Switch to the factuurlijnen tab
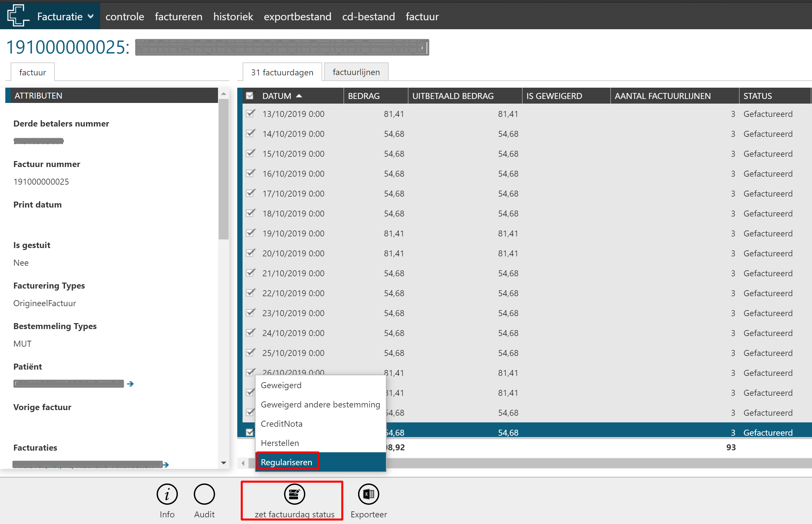The width and height of the screenshot is (812, 524). click(356, 72)
